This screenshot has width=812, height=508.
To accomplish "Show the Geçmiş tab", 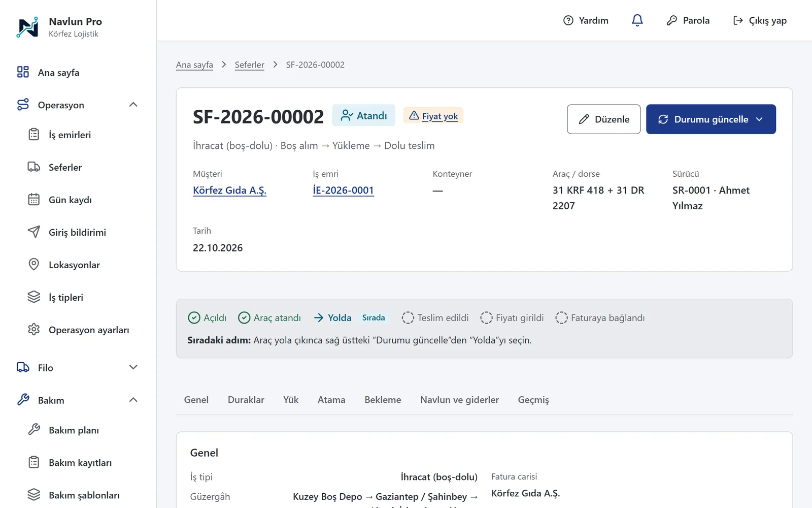I will pyautogui.click(x=533, y=400).
